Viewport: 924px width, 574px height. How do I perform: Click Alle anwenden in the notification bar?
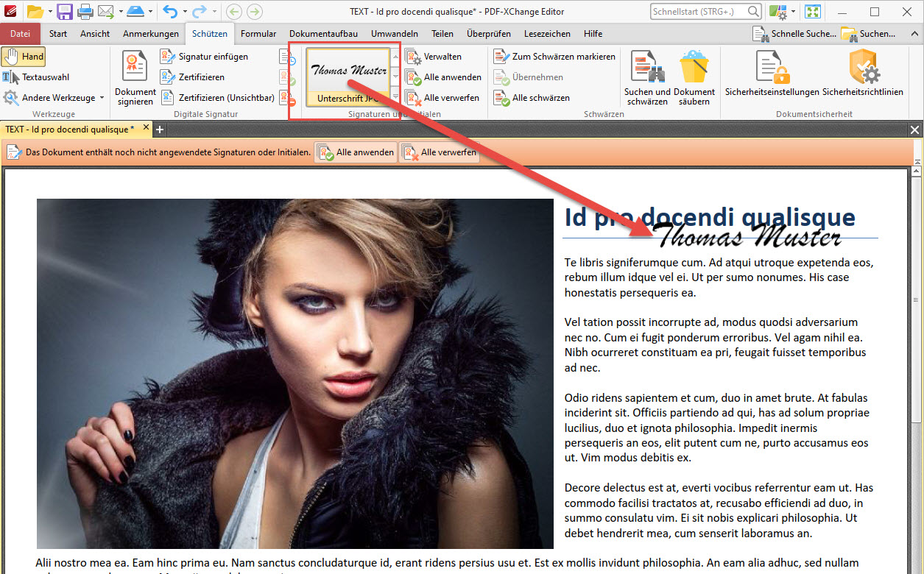click(356, 153)
